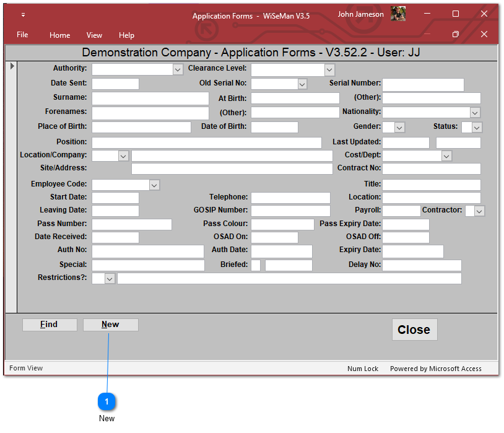
Task: Open the Clearance Level dropdown list
Action: tap(329, 70)
